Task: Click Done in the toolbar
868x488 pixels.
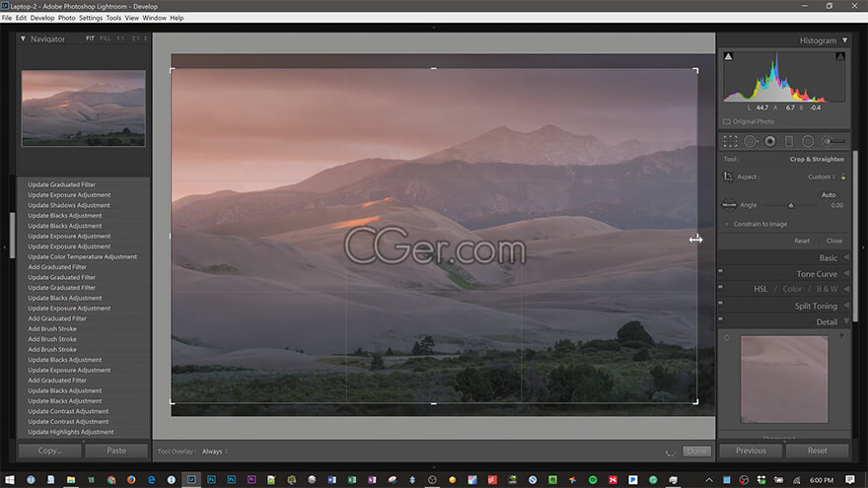Action: [696, 451]
